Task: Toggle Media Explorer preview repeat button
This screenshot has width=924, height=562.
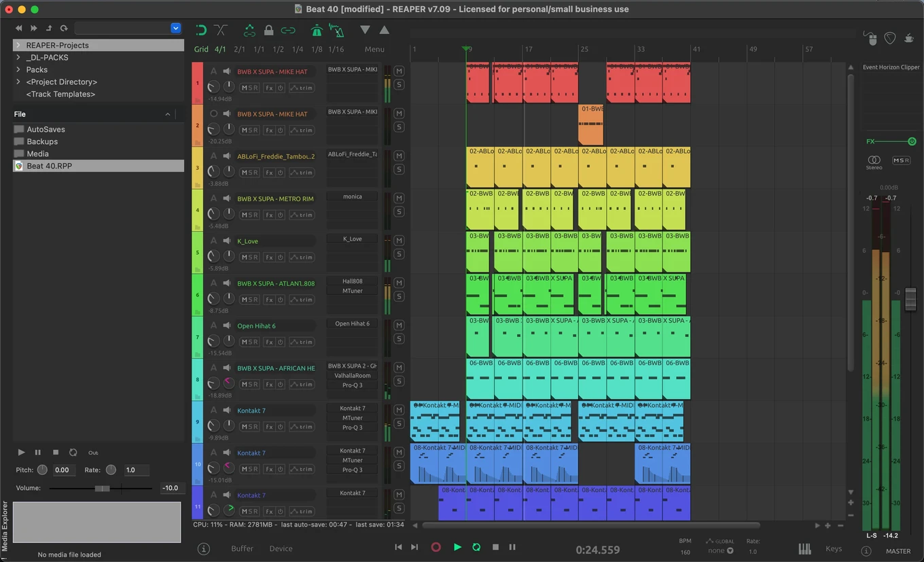Action: coord(73,452)
